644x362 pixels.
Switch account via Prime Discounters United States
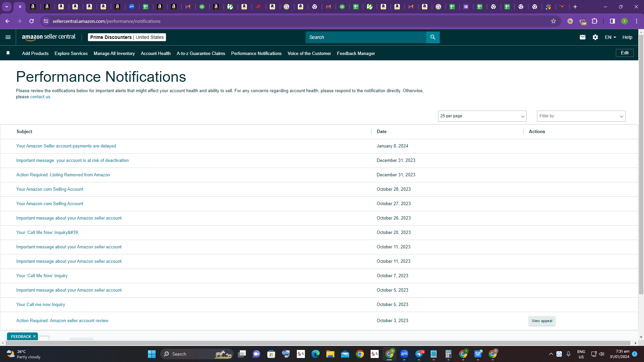click(127, 37)
